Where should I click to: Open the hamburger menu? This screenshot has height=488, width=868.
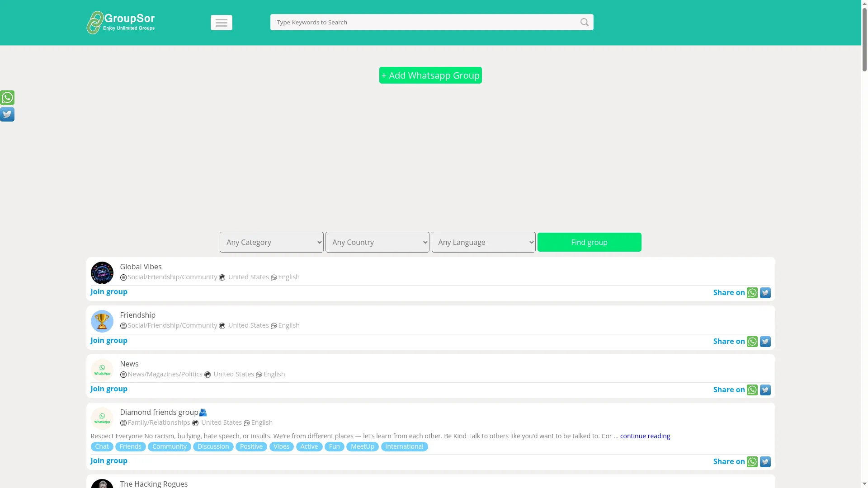tap(222, 23)
